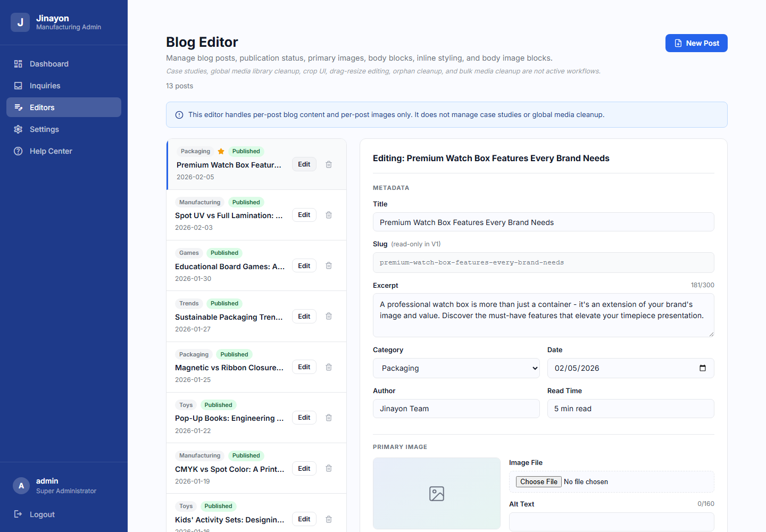The image size is (766, 532).
Task: Create a New Post
Action: (696, 43)
